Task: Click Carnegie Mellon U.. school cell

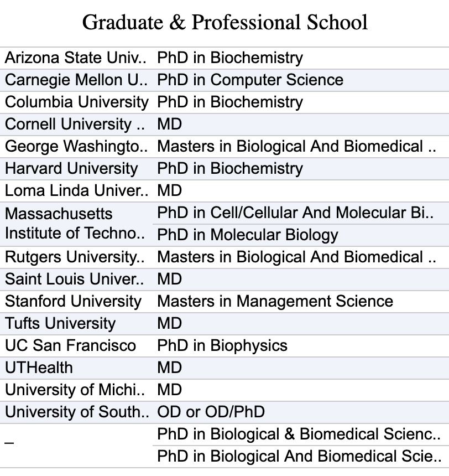Action: (x=76, y=80)
